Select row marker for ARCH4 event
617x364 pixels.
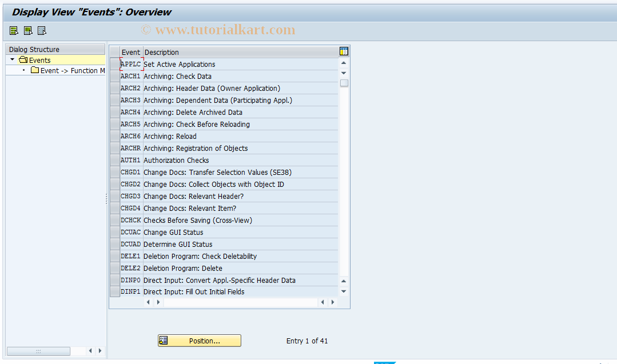point(114,112)
